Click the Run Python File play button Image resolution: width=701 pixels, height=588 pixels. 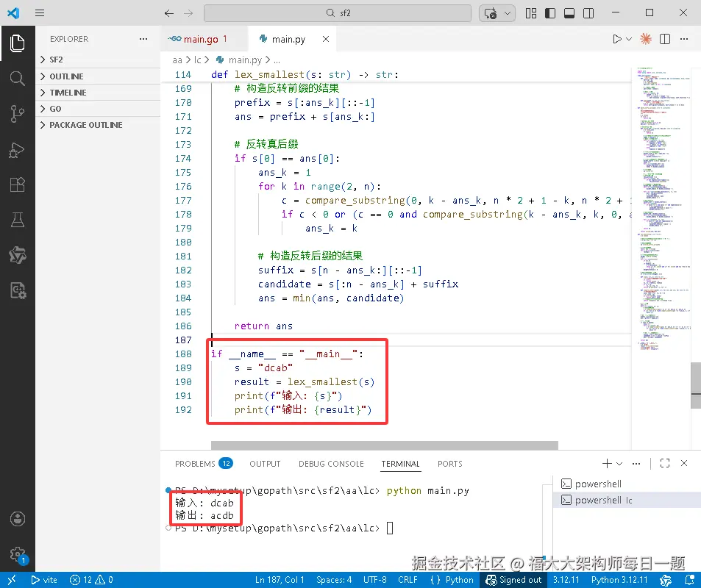coord(617,39)
